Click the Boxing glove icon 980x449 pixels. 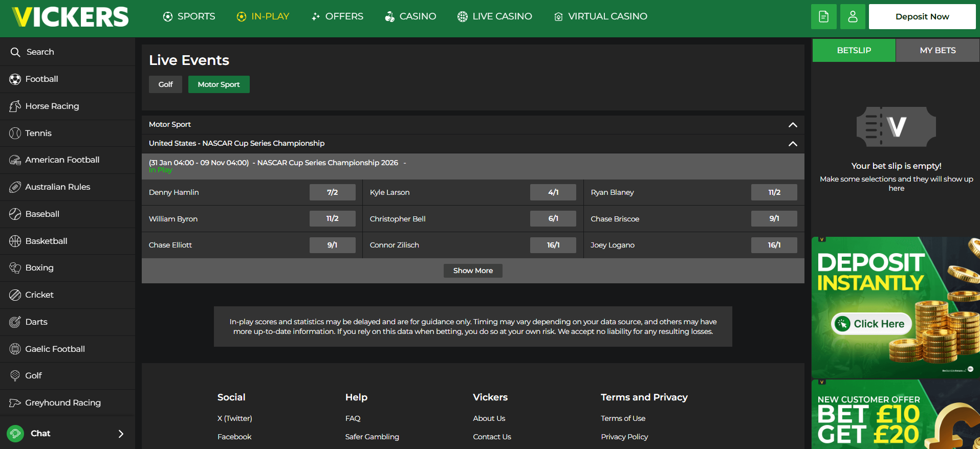15,268
